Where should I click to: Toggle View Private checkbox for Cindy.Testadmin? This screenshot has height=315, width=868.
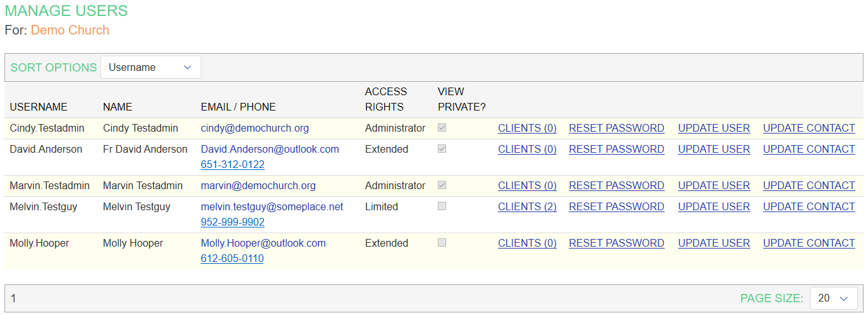[442, 128]
